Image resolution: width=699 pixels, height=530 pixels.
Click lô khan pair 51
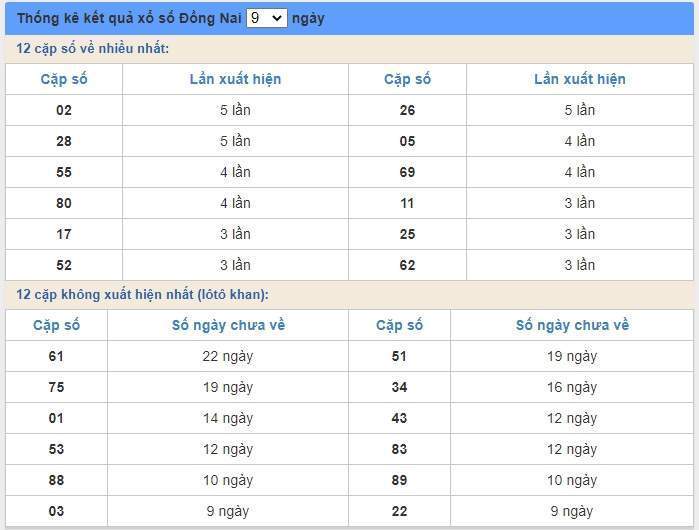point(399,356)
